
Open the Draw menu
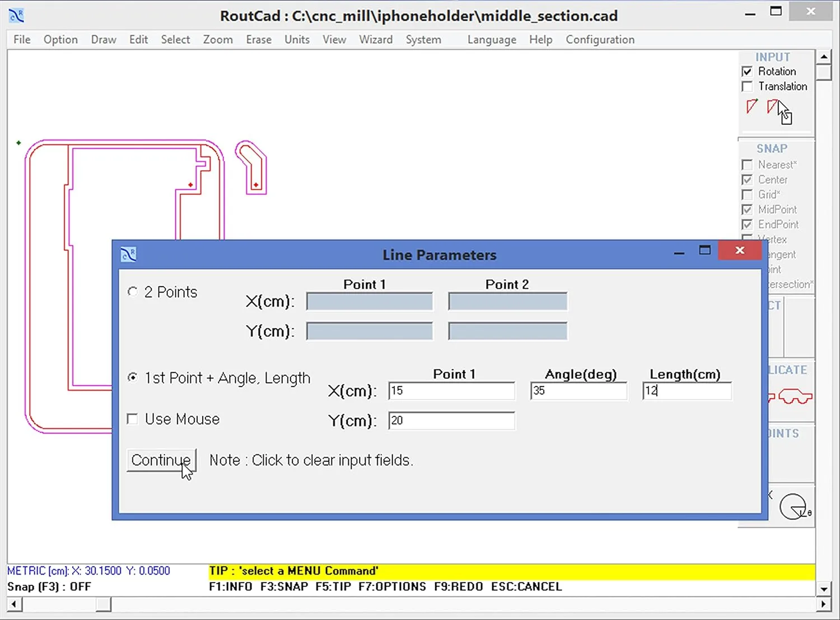pos(103,39)
